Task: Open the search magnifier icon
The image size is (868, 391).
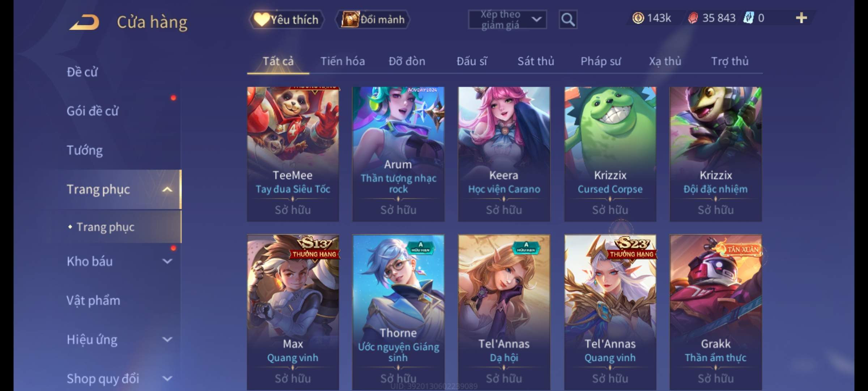Action: [x=568, y=20]
